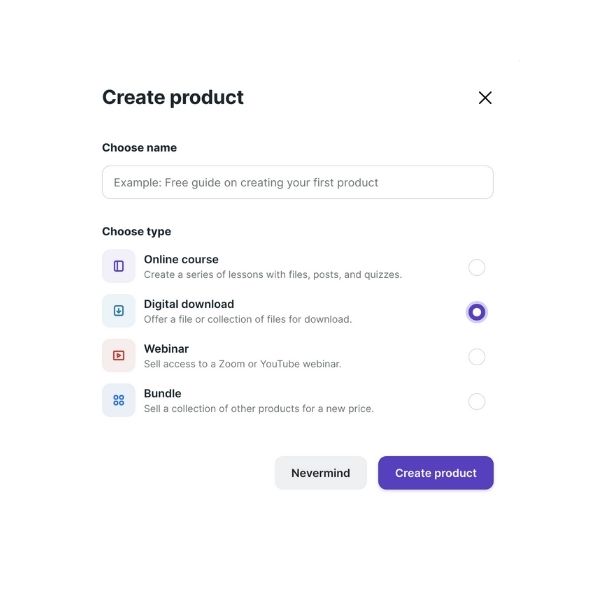
Task: Click the Digital download arrow icon
Action: (119, 311)
